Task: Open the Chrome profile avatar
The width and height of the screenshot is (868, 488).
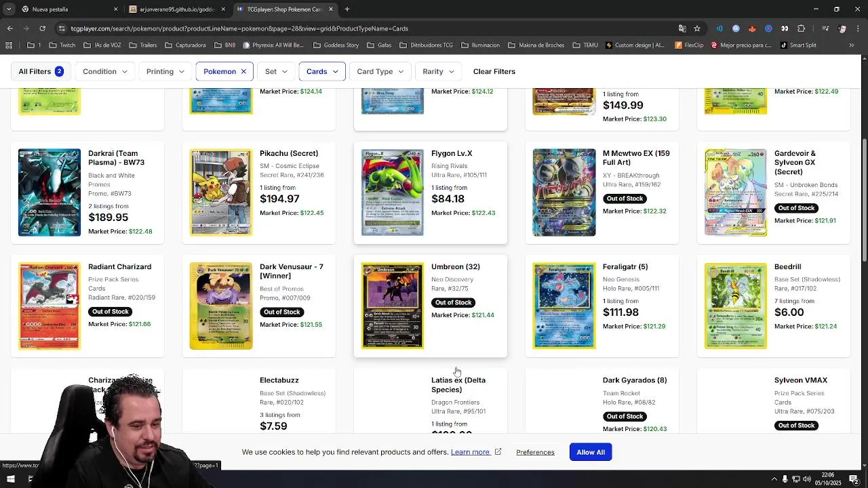Action: point(842,28)
